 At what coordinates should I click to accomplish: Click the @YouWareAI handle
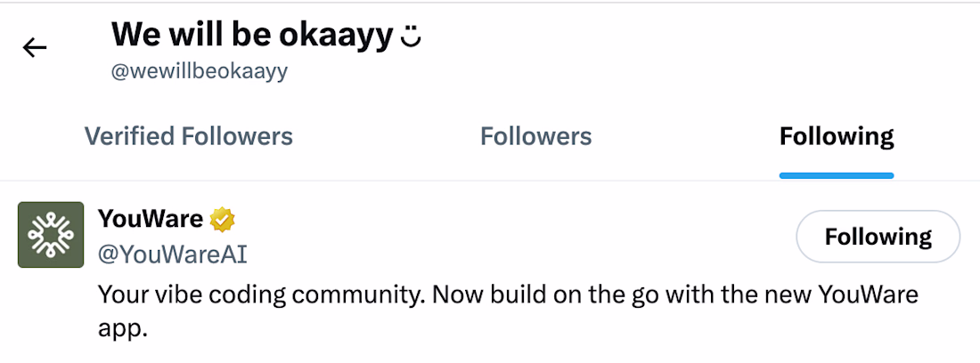[172, 254]
